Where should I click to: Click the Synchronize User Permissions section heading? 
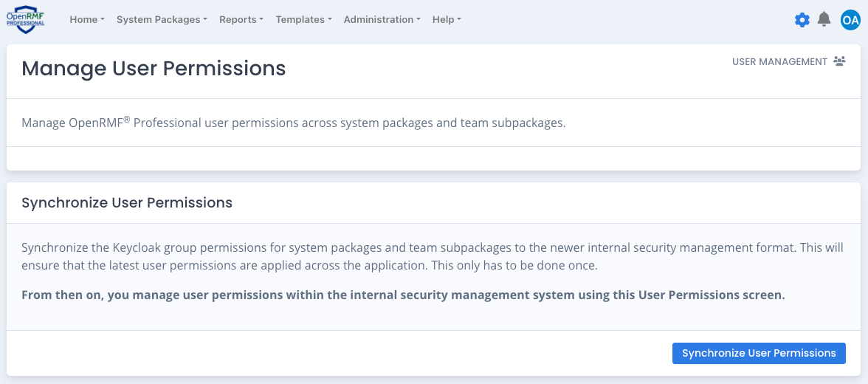tap(127, 203)
